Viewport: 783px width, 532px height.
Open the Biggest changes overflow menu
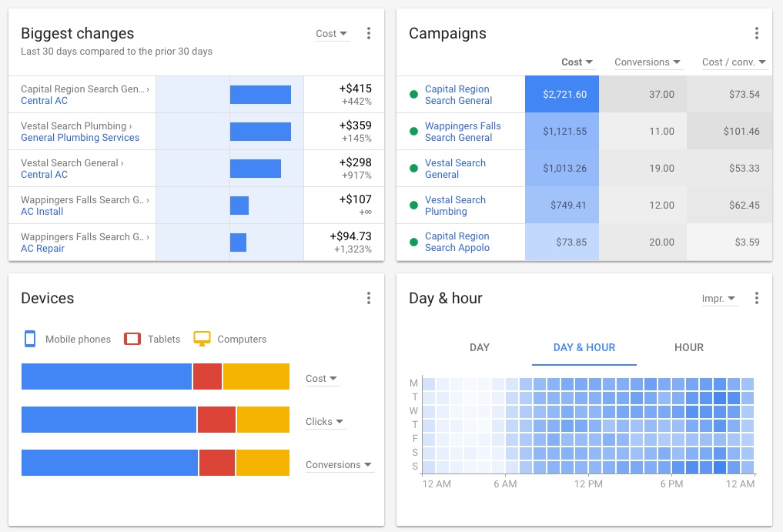(x=369, y=33)
